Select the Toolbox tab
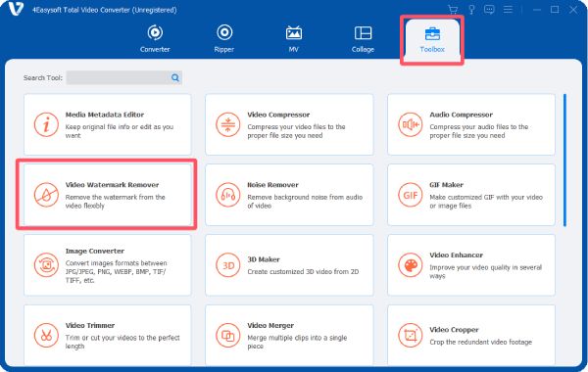588x372 pixels. pyautogui.click(x=432, y=40)
